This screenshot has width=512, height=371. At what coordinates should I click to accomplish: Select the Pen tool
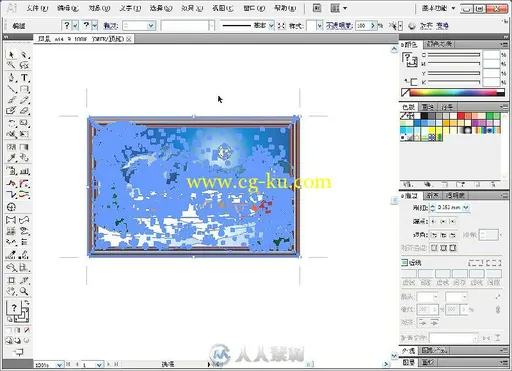point(12,78)
